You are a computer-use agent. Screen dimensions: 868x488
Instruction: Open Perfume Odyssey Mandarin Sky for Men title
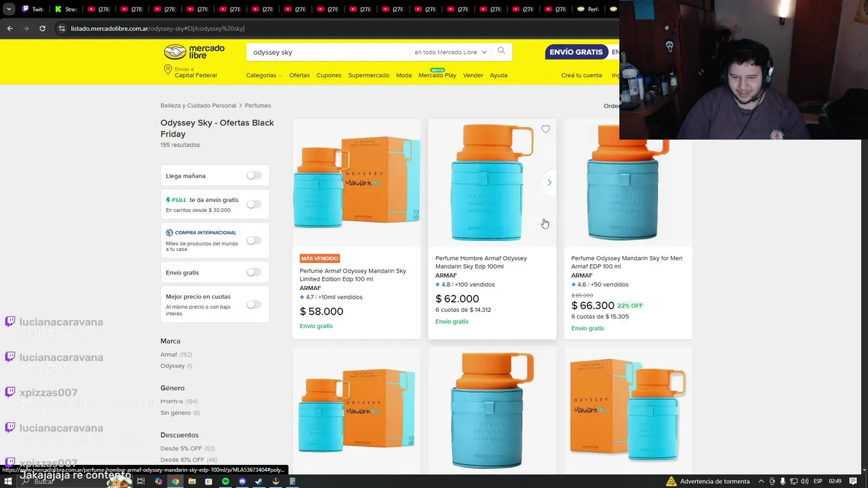627,262
